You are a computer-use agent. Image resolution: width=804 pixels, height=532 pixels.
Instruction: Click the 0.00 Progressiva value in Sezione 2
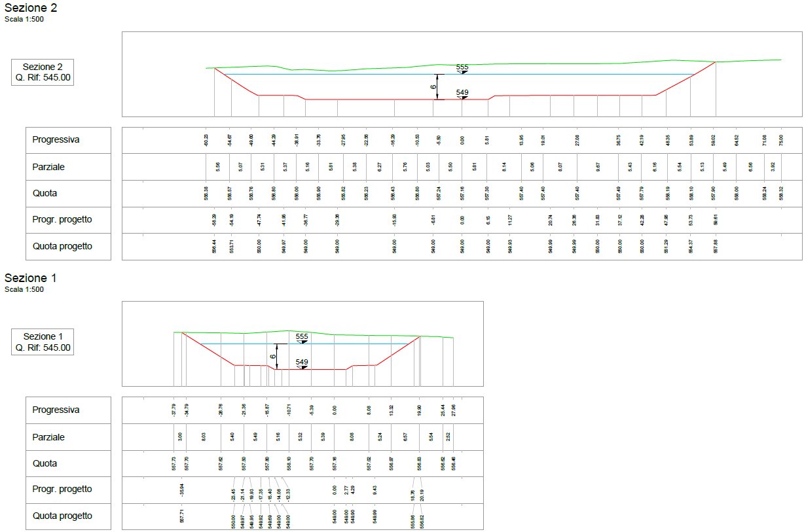click(462, 140)
